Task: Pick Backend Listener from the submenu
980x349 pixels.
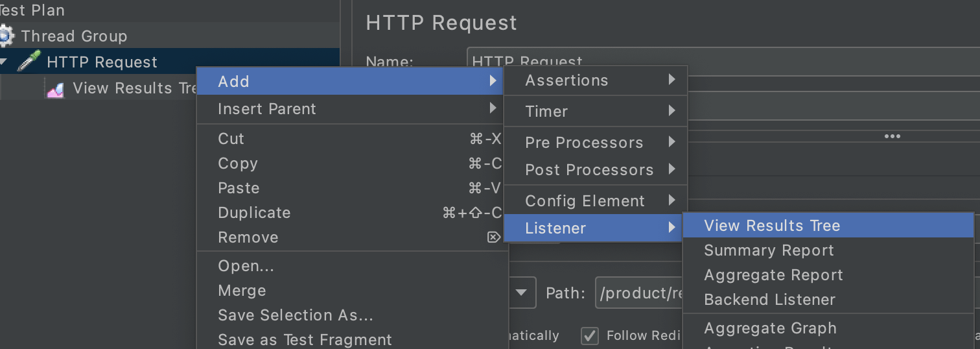Action: point(769,300)
